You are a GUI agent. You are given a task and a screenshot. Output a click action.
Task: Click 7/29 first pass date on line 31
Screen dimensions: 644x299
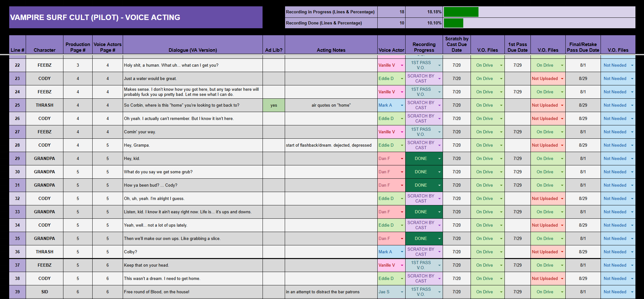point(517,185)
